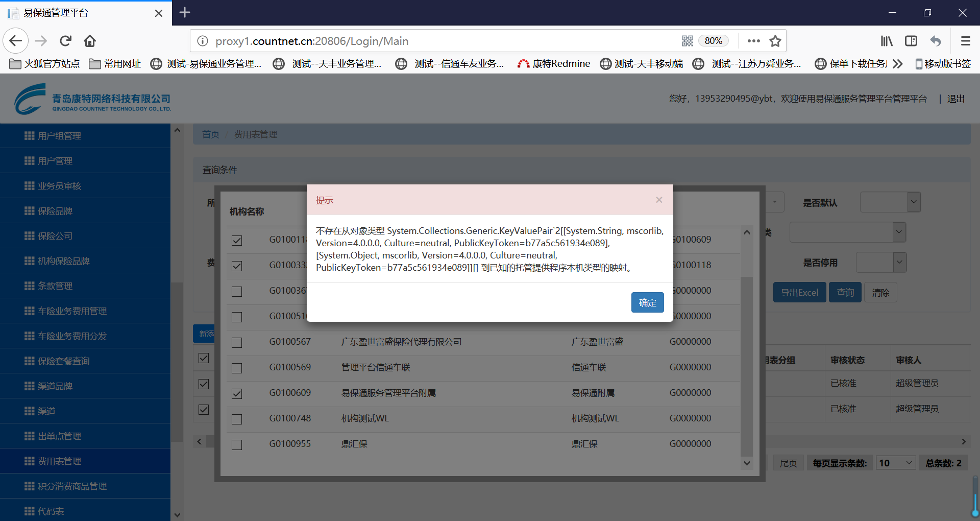Toggle the sidebar view icon
Screen dimensions: 980x521
coord(911,41)
